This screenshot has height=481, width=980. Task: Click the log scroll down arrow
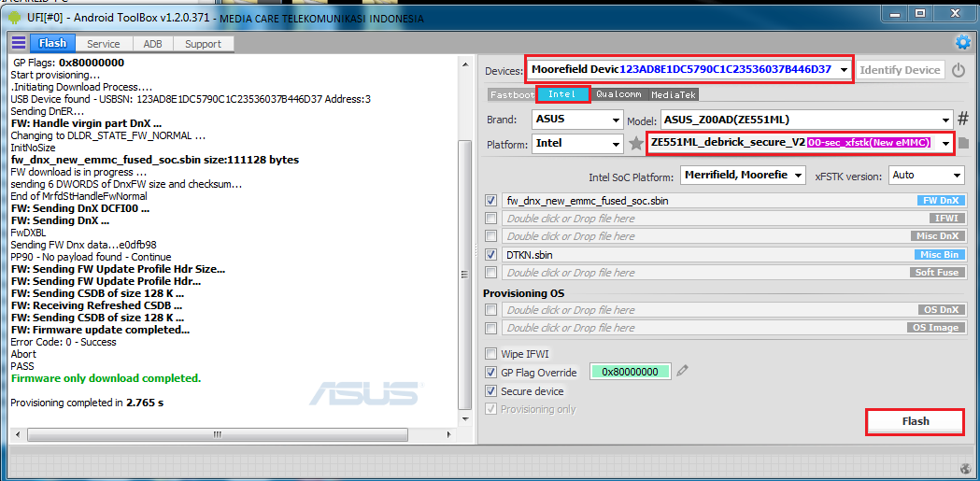point(464,420)
